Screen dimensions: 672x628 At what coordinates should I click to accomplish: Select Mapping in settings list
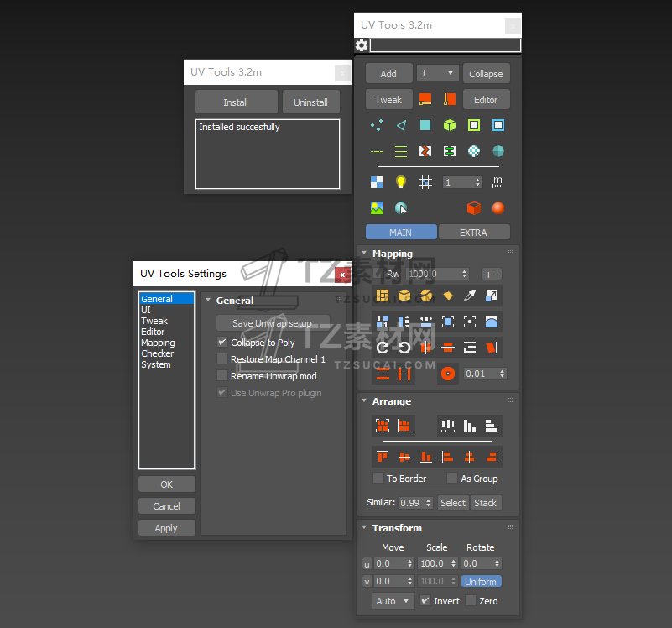pos(167,343)
